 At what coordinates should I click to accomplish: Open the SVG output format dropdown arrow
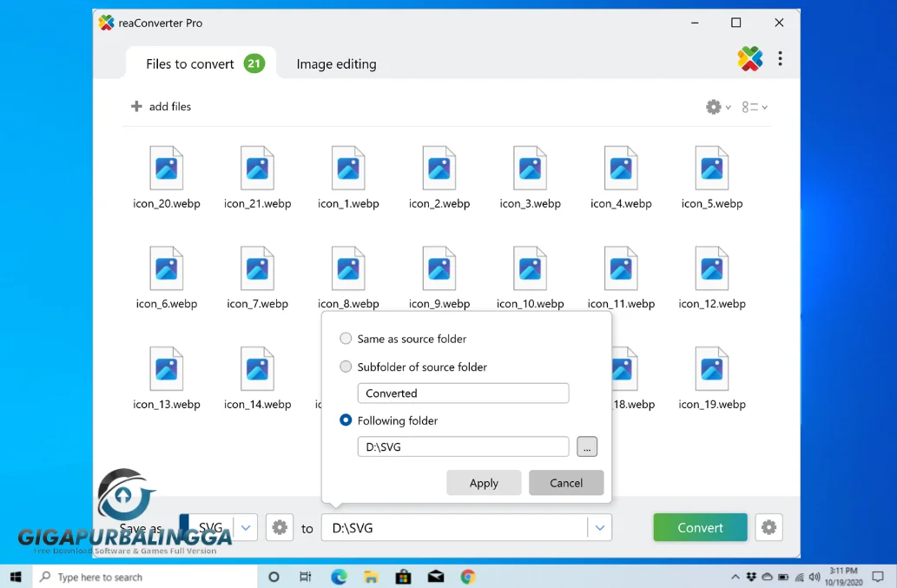pos(246,527)
